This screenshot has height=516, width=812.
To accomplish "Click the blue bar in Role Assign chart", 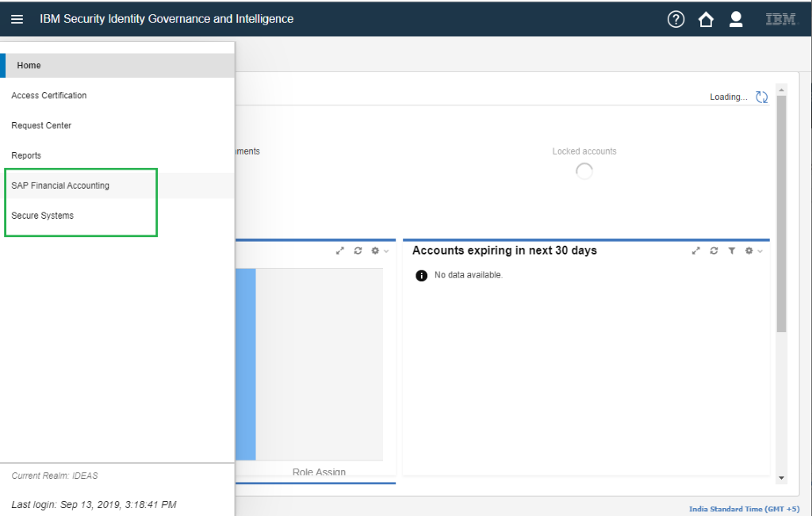I will pos(246,364).
